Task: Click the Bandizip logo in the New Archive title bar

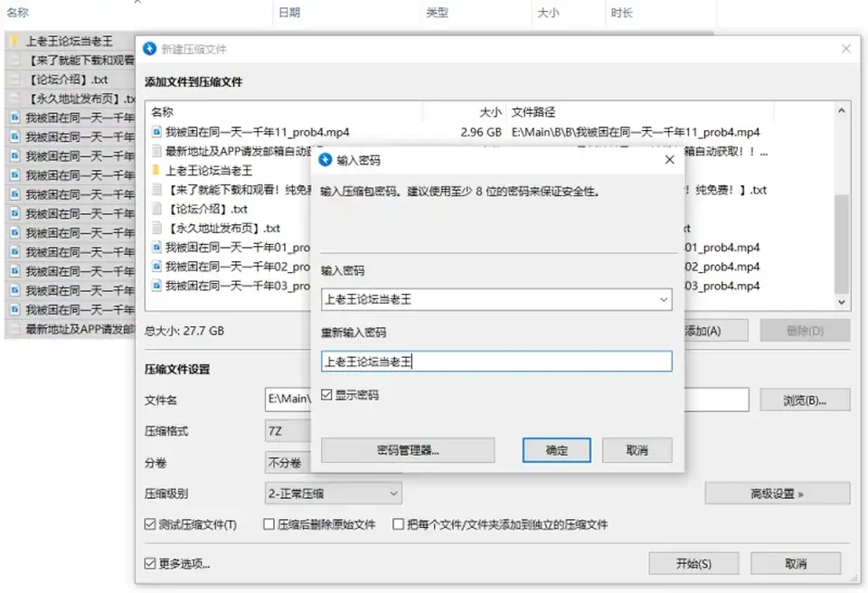Action: point(149,49)
